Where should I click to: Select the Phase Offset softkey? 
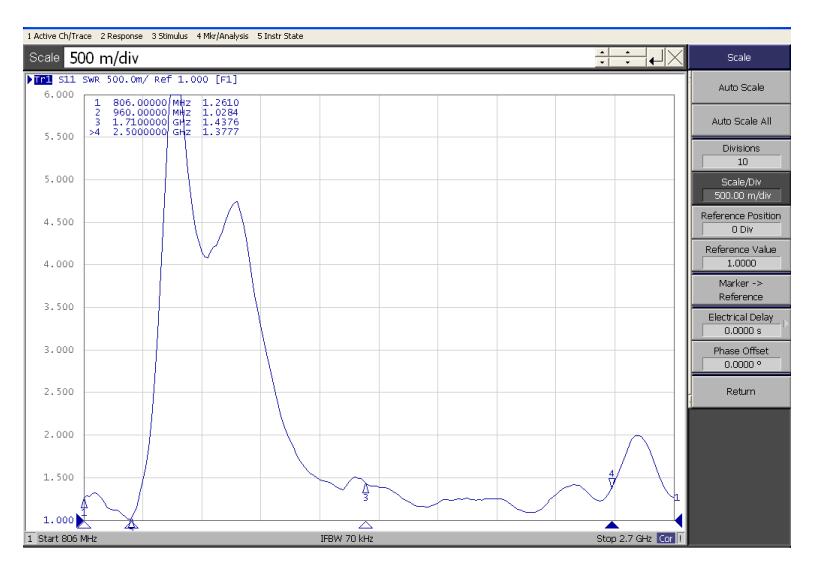click(741, 357)
